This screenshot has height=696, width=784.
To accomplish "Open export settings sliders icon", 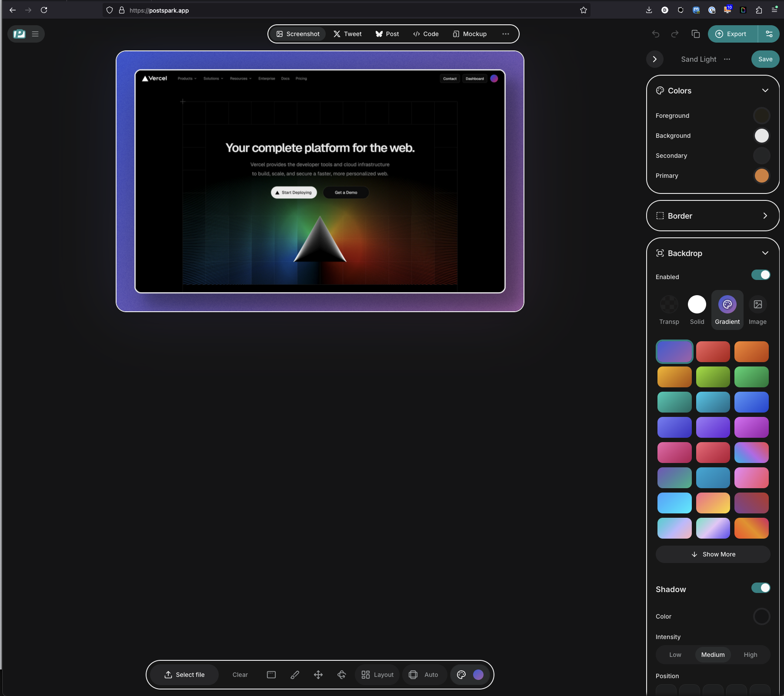I will click(769, 34).
